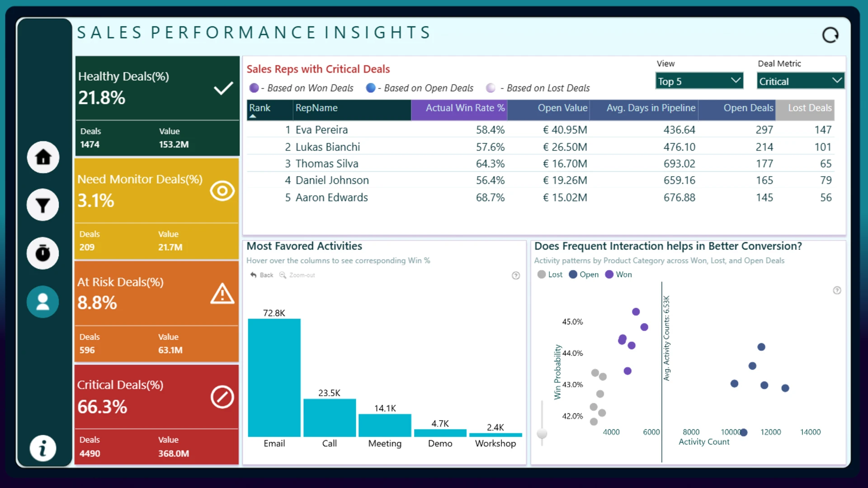The image size is (868, 488).
Task: Click the scatter chart zoom slider handle
Action: 542,434
